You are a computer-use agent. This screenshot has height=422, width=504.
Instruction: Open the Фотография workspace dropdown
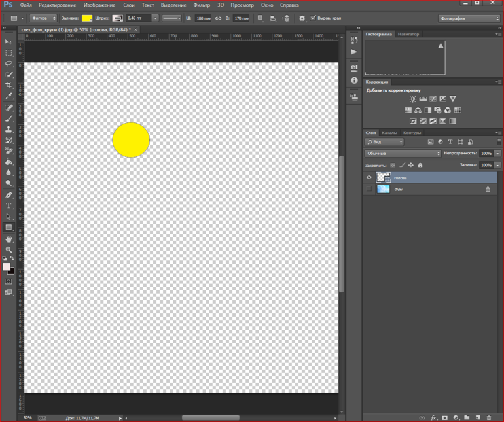pos(469,18)
